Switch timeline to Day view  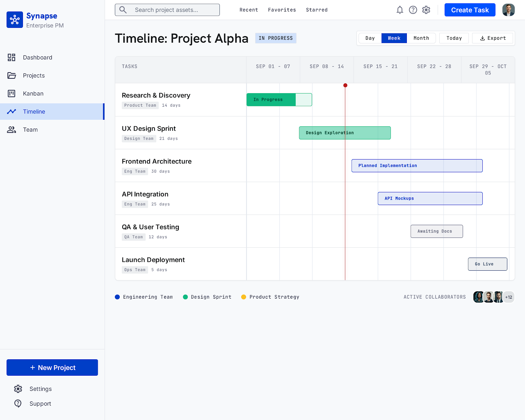point(370,38)
